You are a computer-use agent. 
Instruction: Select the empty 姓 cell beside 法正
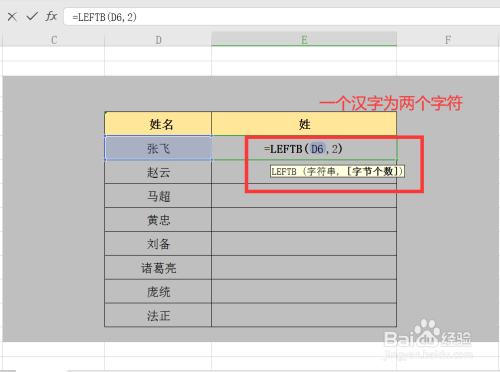[x=304, y=315]
